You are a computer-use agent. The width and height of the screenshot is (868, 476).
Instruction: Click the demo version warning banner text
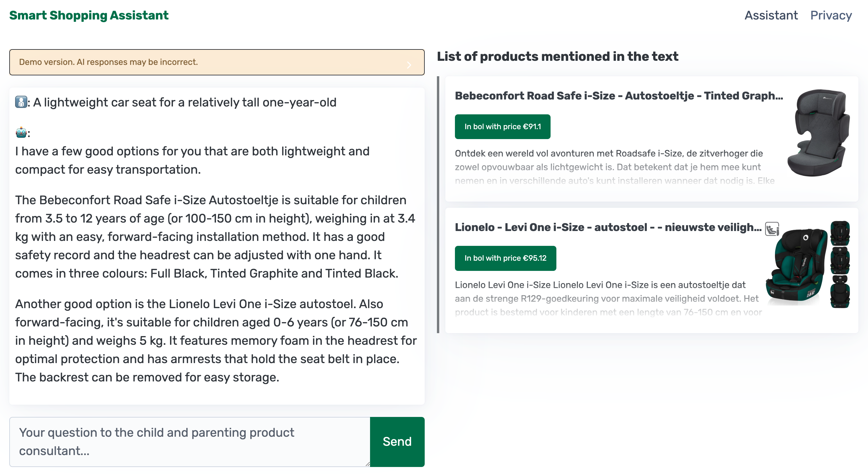tap(108, 62)
